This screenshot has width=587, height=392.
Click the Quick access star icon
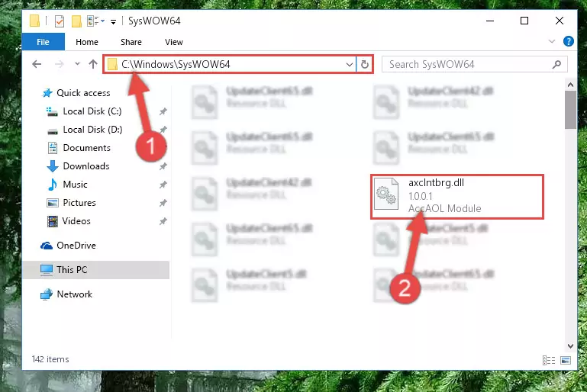click(x=47, y=93)
